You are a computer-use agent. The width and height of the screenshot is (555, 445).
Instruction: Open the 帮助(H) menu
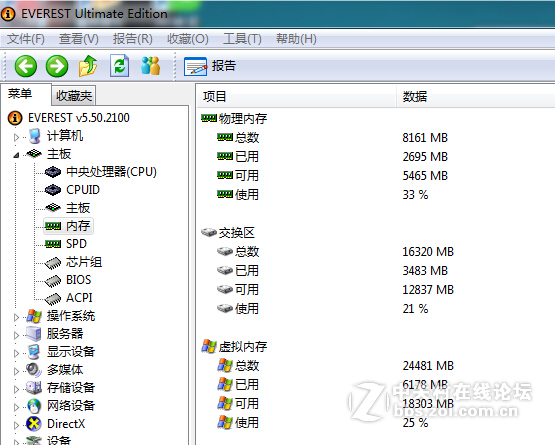296,39
